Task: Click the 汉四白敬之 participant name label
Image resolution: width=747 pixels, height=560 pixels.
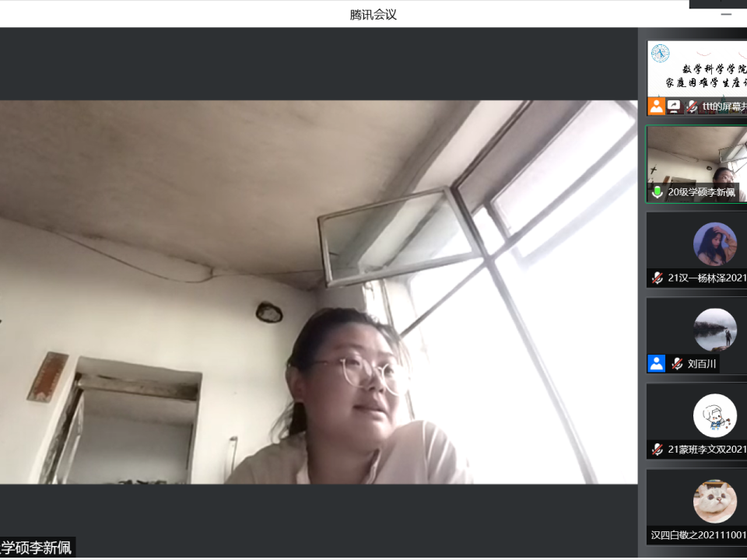Action: click(x=698, y=535)
